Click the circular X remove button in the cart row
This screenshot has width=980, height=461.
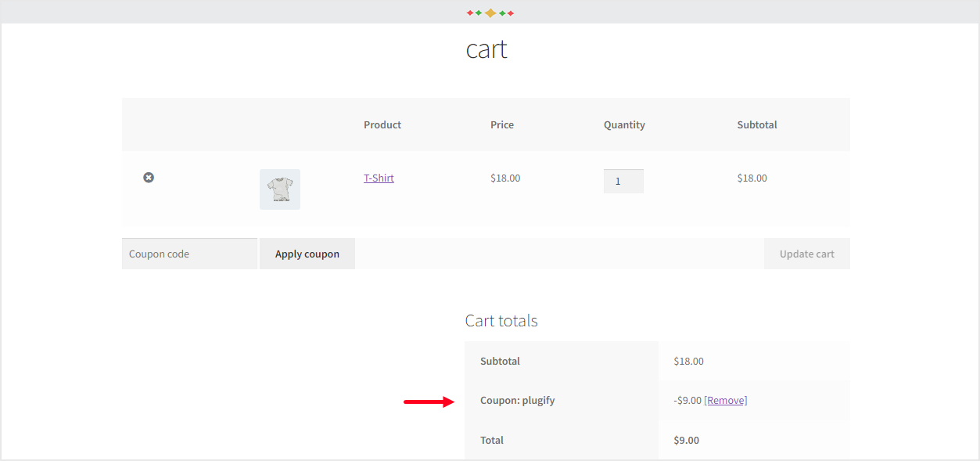pos(149,178)
